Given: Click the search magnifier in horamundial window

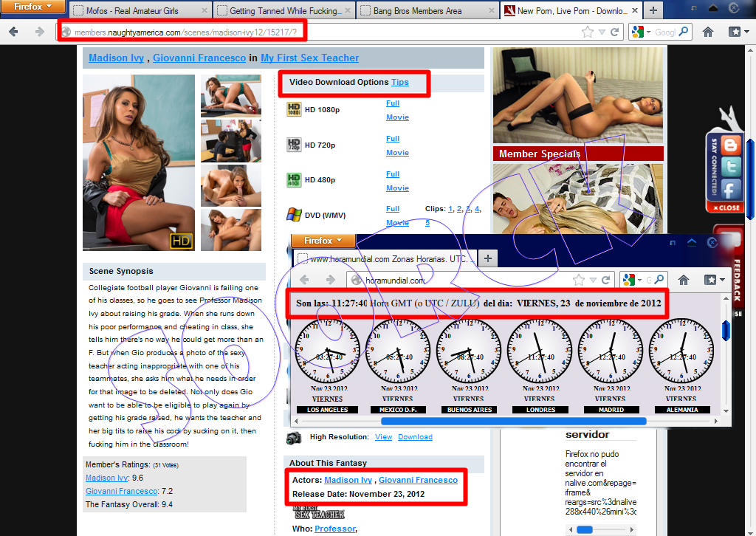Looking at the screenshot, I should (x=659, y=279).
